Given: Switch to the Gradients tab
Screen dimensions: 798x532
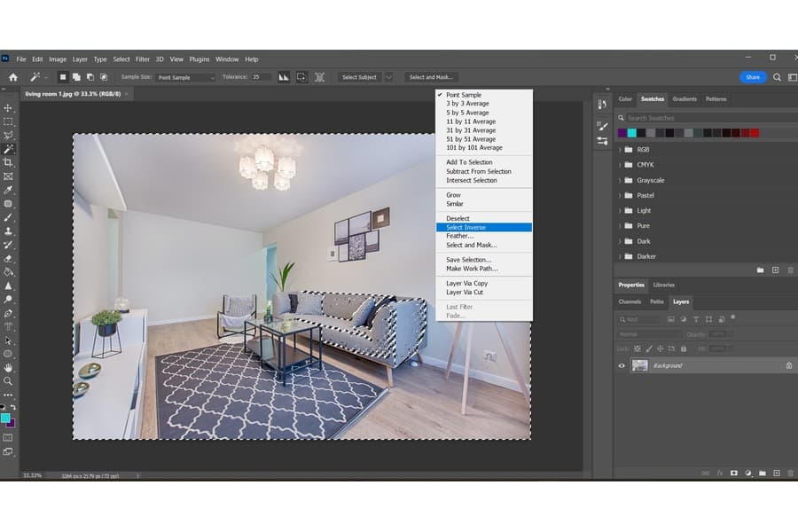Looking at the screenshot, I should [x=685, y=99].
